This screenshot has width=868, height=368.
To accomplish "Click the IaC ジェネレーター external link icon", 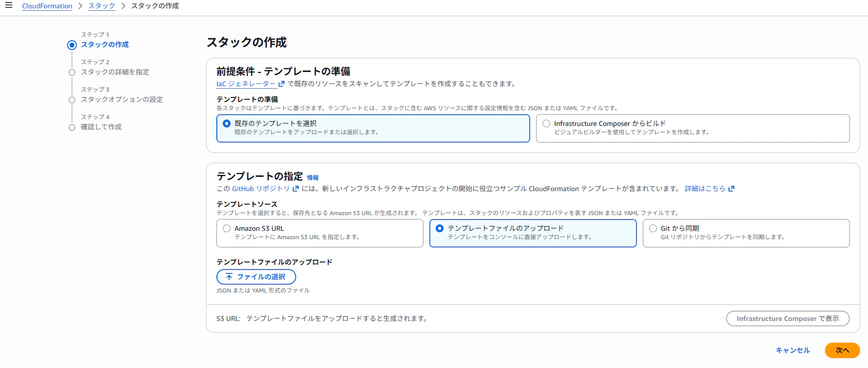I will tap(282, 84).
